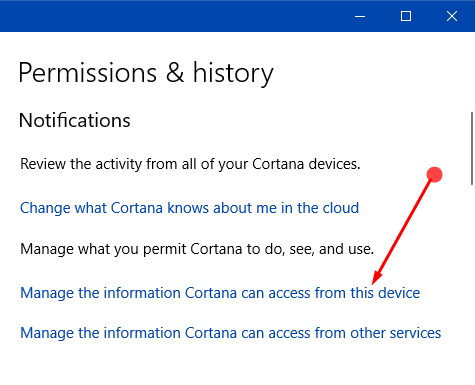This screenshot has width=475, height=385.
Task: Click the Review the activity text
Action: coord(190,164)
